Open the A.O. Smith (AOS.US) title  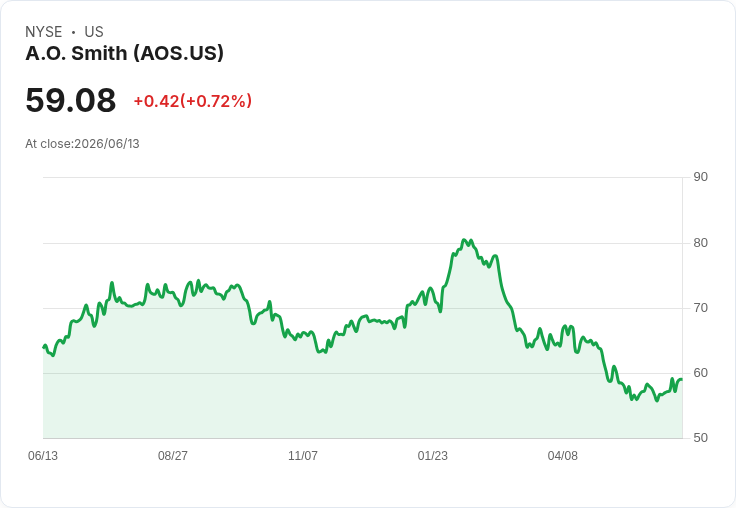[x=124, y=54]
